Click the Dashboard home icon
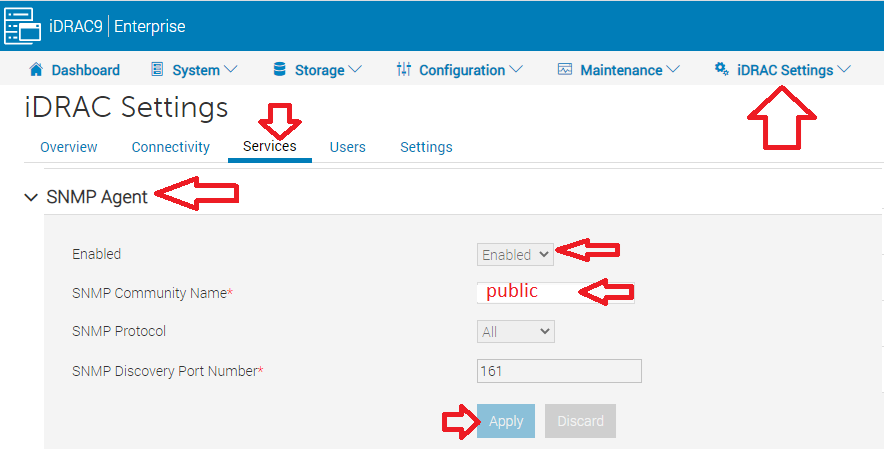 [36, 69]
